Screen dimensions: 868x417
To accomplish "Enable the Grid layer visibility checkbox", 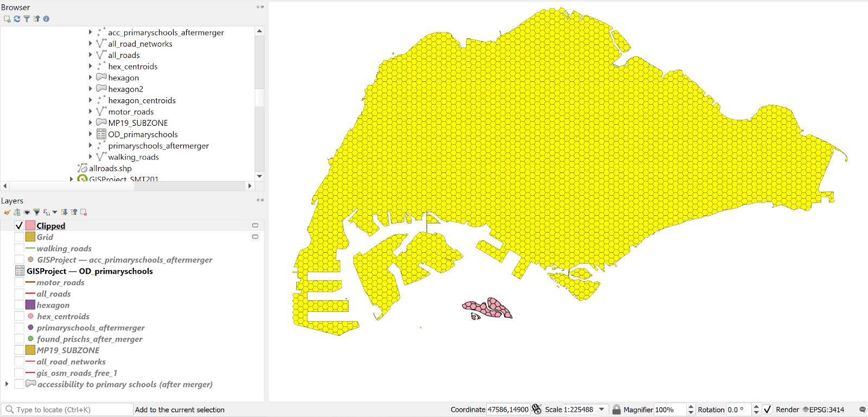I will (19, 237).
